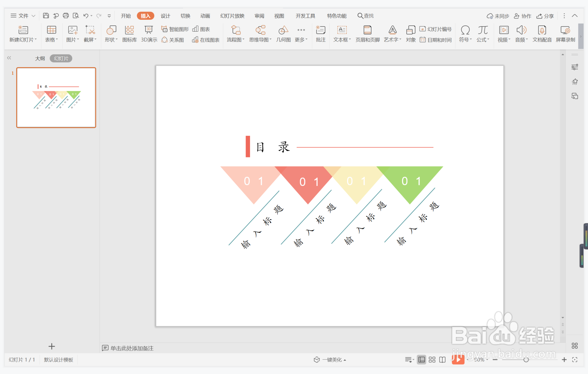Click the zoom slider handle
The height and width of the screenshot is (374, 588).
(x=526, y=360)
